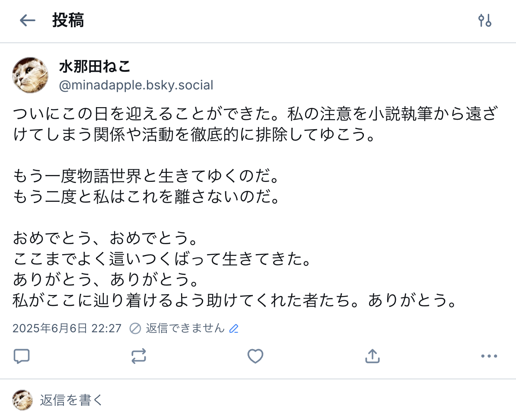Viewport: 516px width, 420px height.
Task: Click the reply speech bubble icon
Action: [22, 356]
